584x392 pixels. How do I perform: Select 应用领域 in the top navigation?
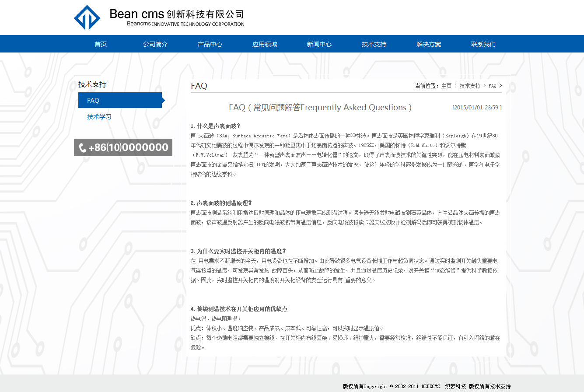(x=265, y=44)
